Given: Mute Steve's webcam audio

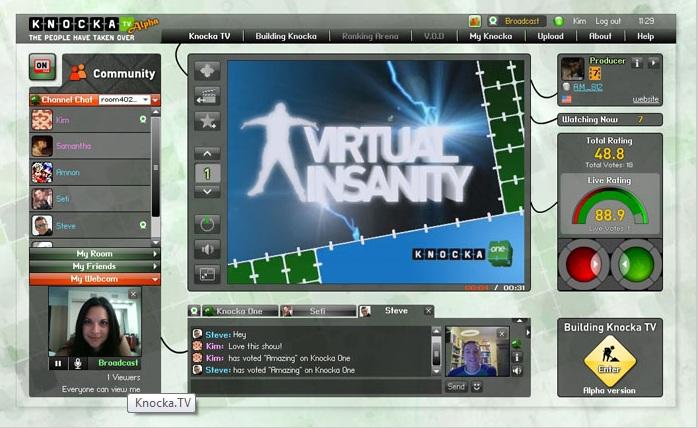Looking at the screenshot, I should coord(517,371).
